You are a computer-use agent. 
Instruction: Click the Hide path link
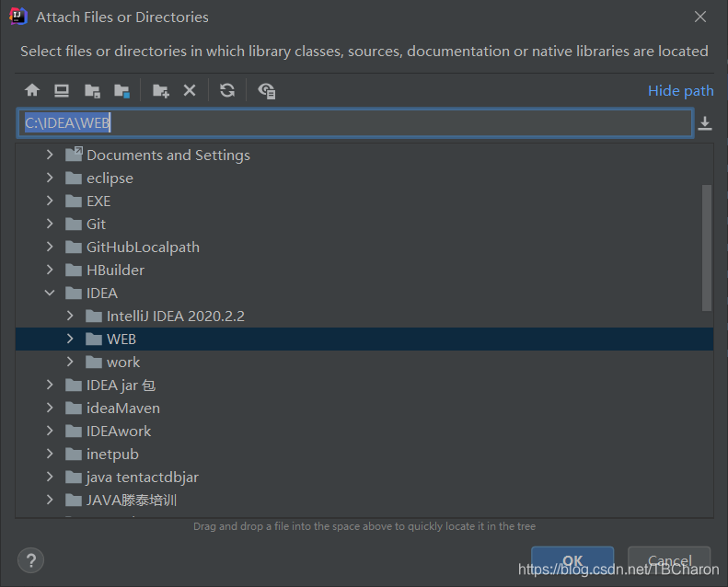coord(681,90)
